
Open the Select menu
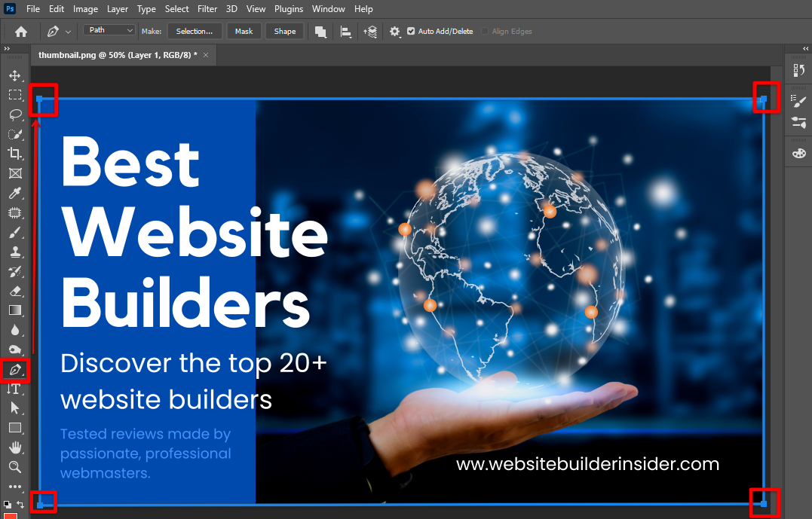tap(176, 9)
